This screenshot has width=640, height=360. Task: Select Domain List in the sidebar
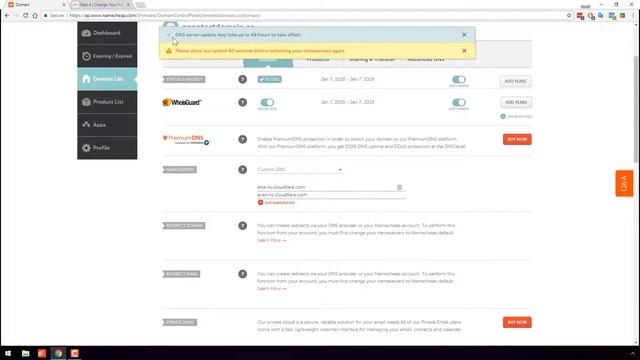click(x=107, y=79)
